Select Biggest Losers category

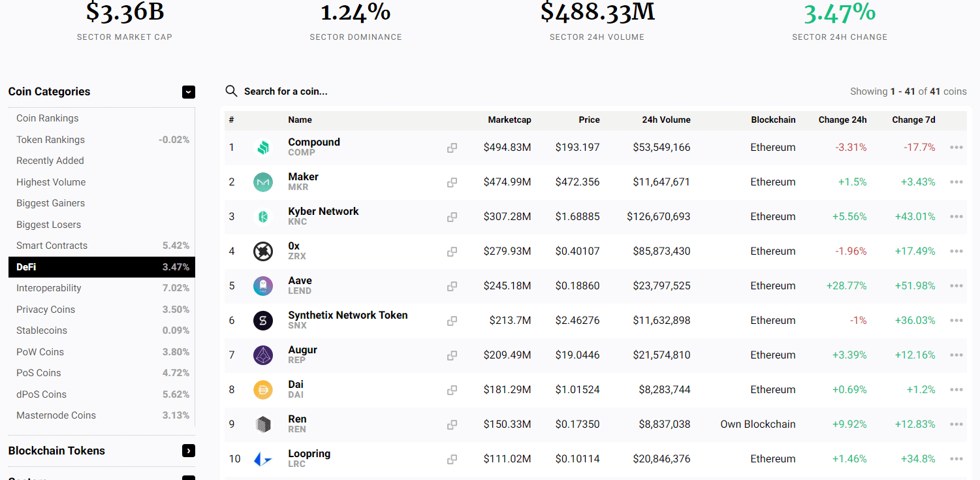pos(48,225)
